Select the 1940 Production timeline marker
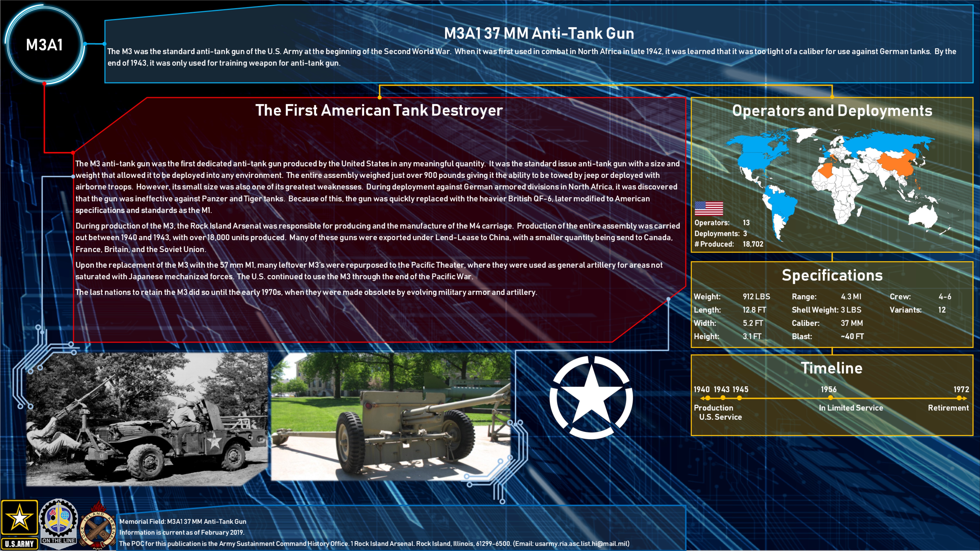Viewport: 980px width, 551px height. click(708, 398)
